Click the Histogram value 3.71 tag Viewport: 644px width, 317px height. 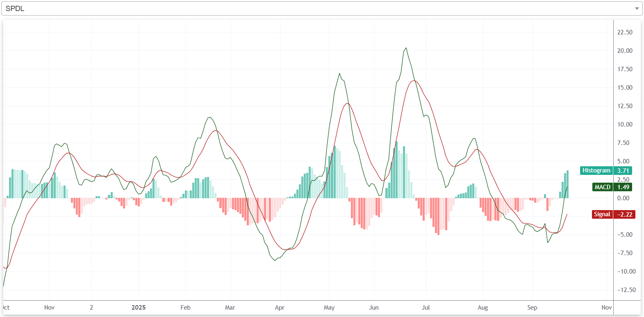[x=623, y=170]
